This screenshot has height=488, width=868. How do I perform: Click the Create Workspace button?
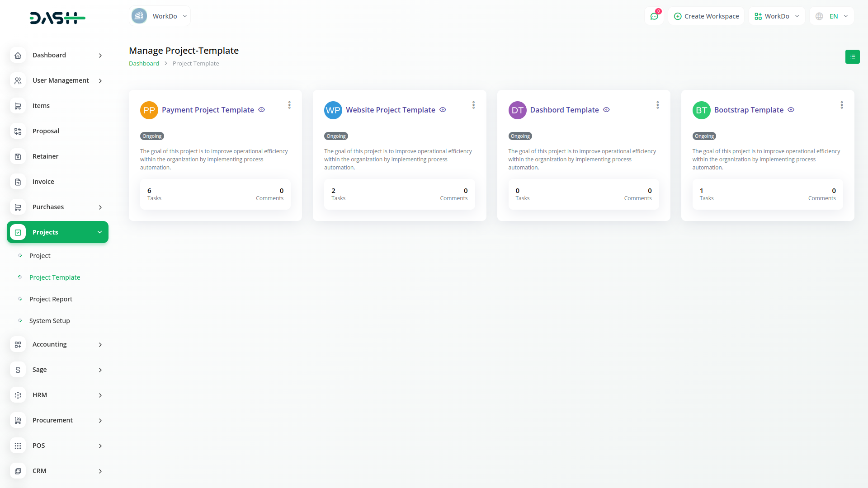pyautogui.click(x=706, y=16)
